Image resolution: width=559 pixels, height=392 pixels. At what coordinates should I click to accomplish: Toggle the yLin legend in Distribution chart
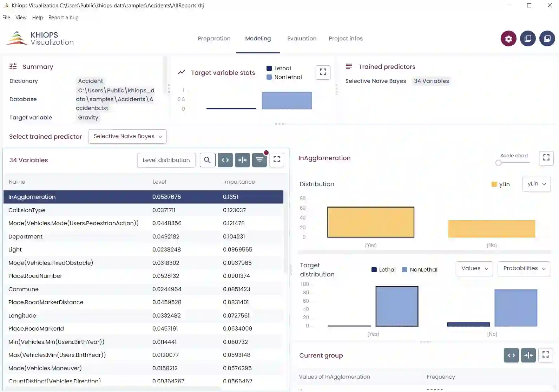pos(501,184)
